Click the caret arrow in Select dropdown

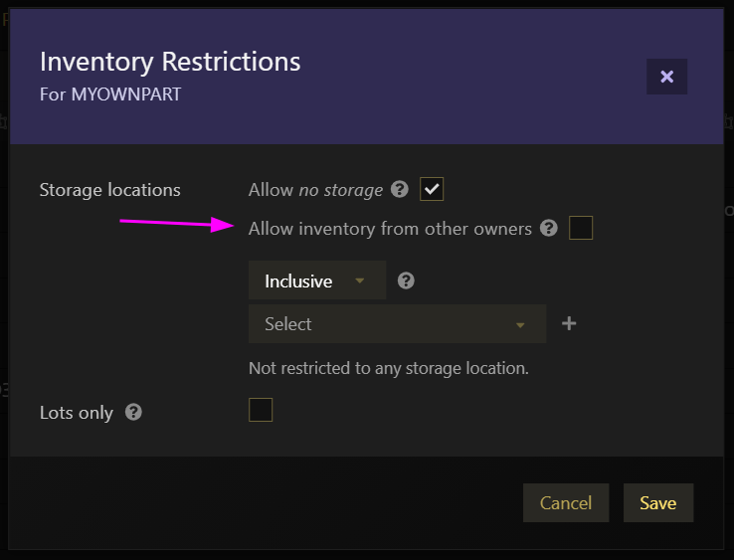(x=519, y=325)
